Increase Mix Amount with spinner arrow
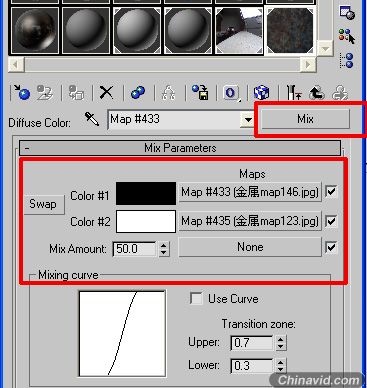The height and width of the screenshot is (388, 367). click(163, 245)
